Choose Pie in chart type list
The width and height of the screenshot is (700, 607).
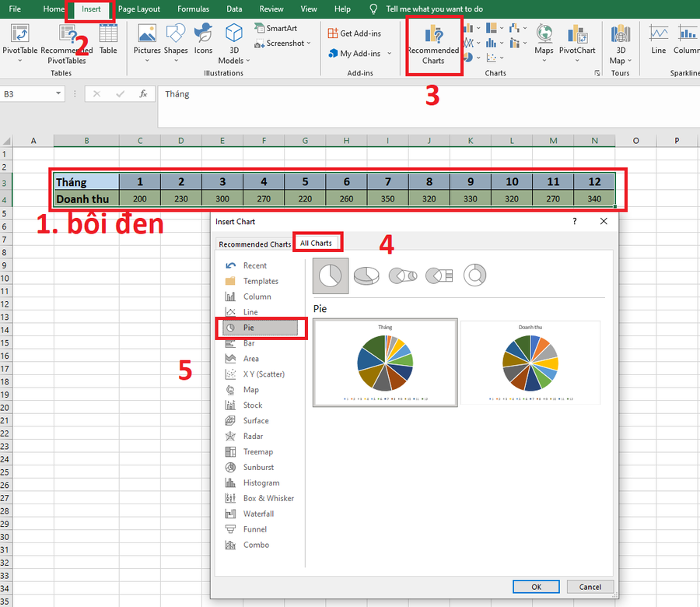[x=260, y=328]
